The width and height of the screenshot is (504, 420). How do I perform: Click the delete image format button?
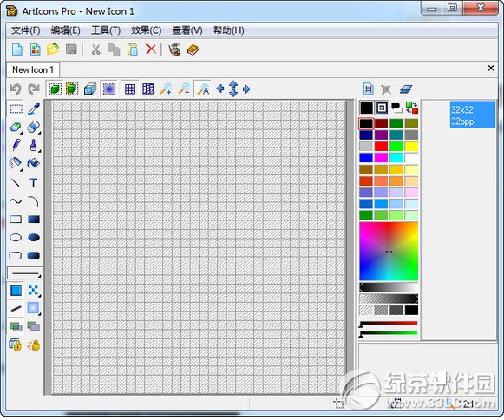(x=386, y=89)
